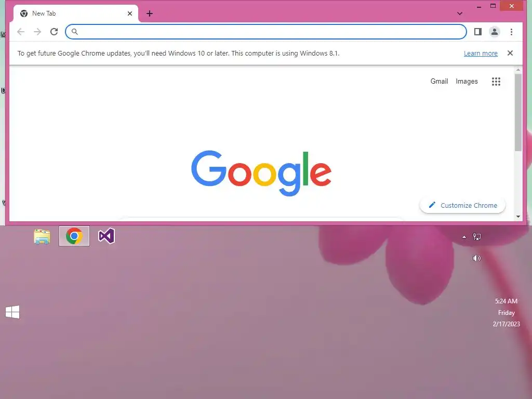Follow the Learn more link
This screenshot has height=399, width=532.
pos(481,54)
